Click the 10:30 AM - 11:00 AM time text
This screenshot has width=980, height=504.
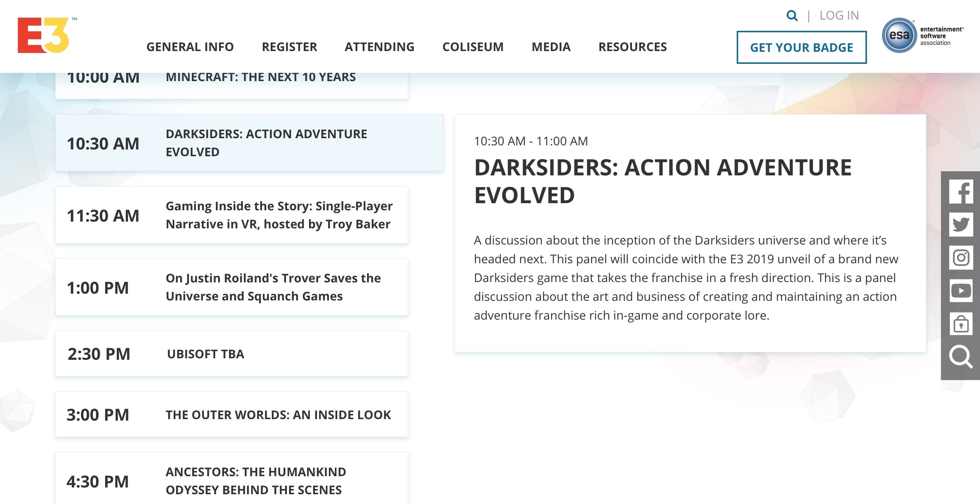tap(531, 141)
